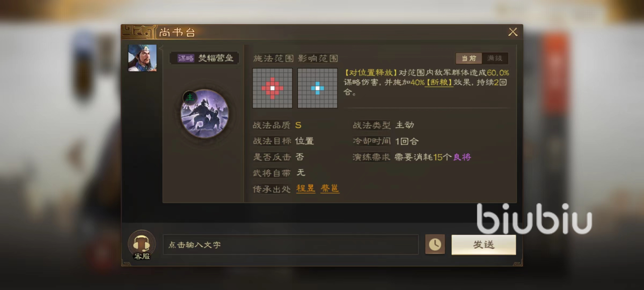The image size is (644, 290).
Task: Open the 蔡邕 inheritance source link
Action: click(330, 188)
